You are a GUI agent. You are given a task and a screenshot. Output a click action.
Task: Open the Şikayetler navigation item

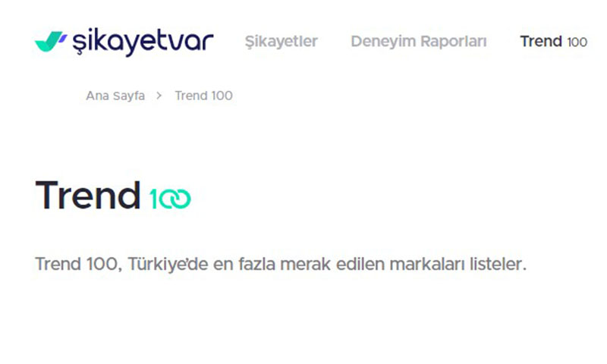point(281,42)
